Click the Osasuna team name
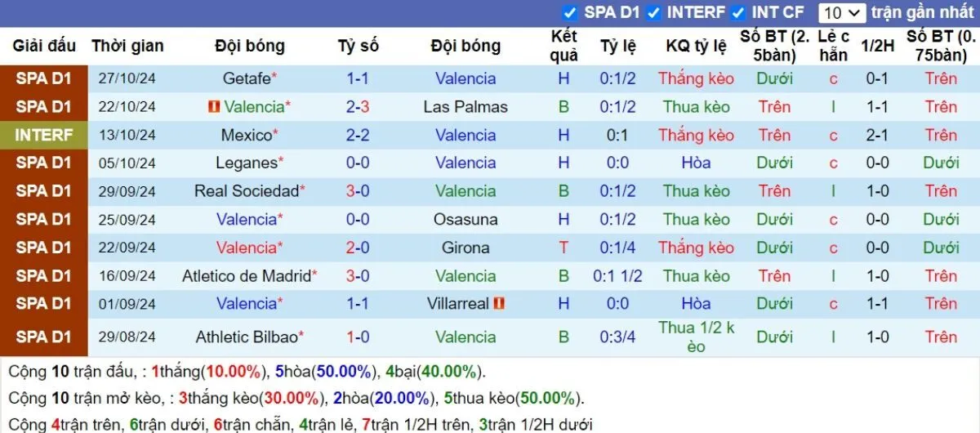 coord(465,220)
